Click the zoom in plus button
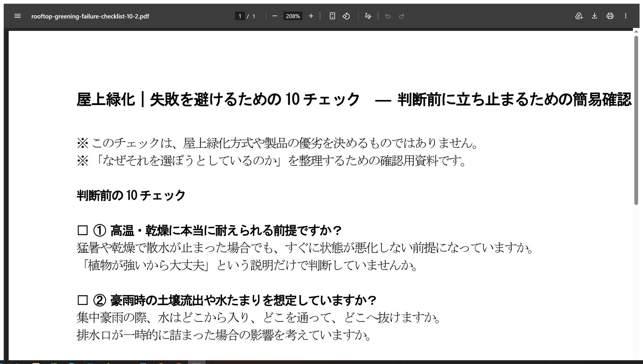 pos(311,16)
